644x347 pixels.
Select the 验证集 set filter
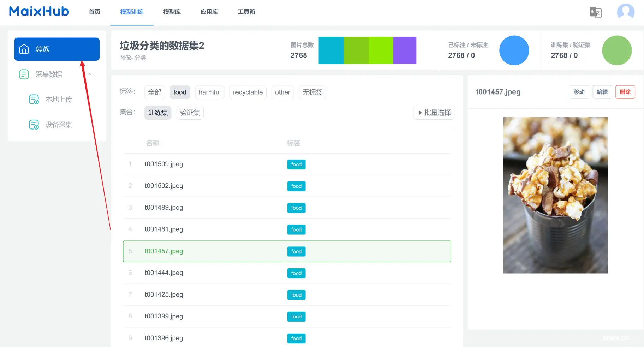coord(190,113)
